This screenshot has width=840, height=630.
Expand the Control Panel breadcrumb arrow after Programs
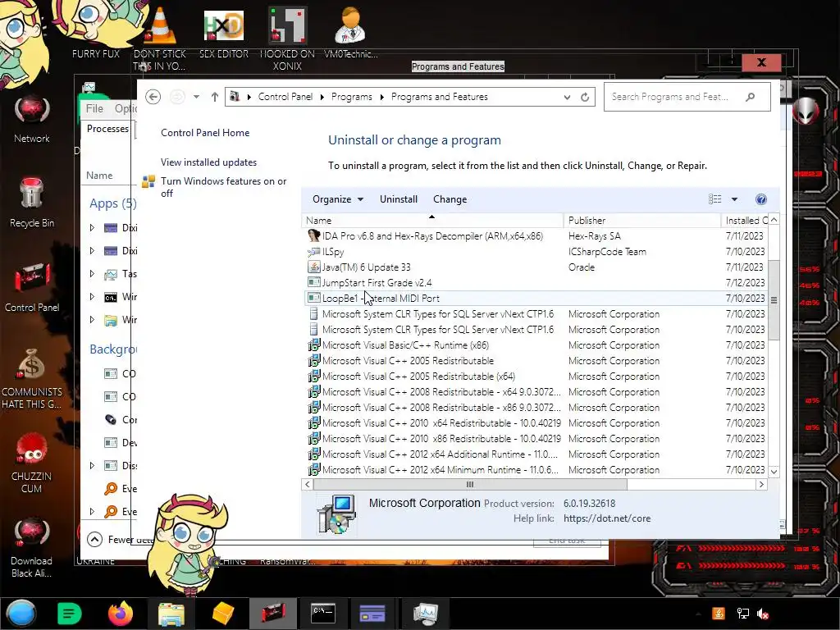click(x=381, y=97)
